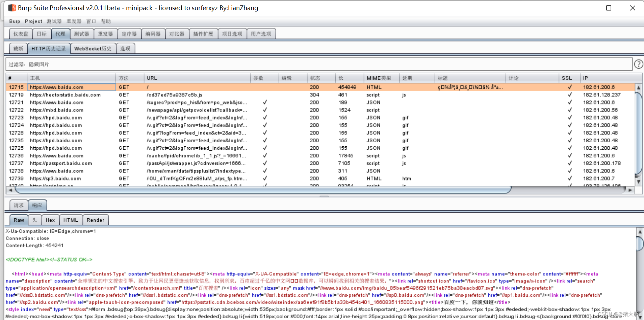
Task: Open the Project menu
Action: point(33,21)
